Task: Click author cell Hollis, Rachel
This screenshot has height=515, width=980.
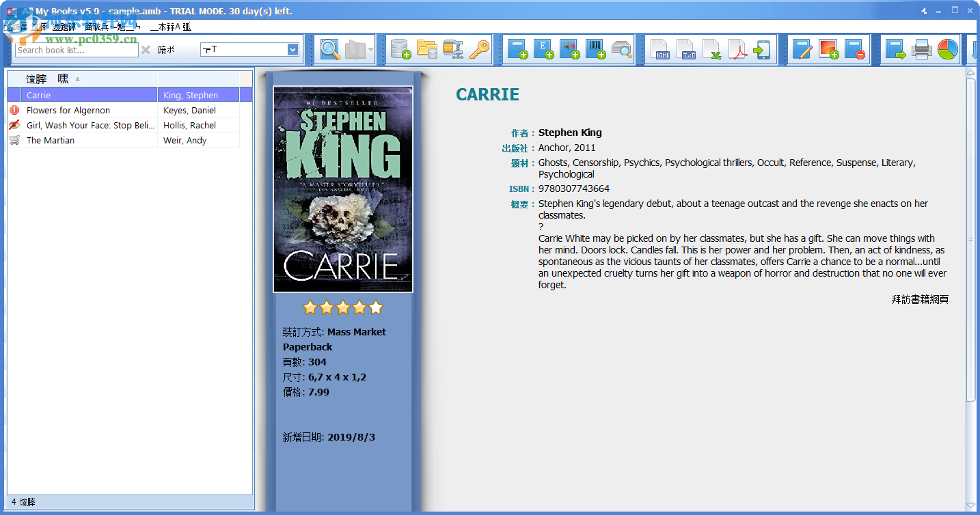Action: tap(198, 125)
